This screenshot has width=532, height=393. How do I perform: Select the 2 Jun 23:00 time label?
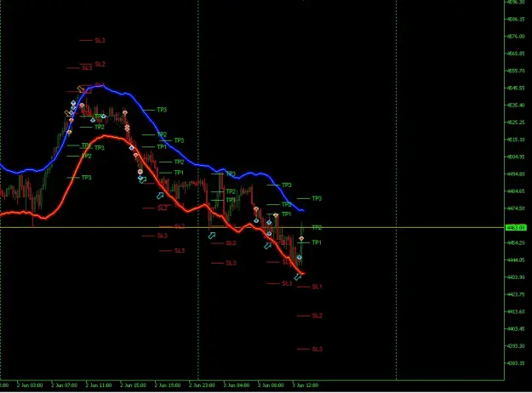202,385
